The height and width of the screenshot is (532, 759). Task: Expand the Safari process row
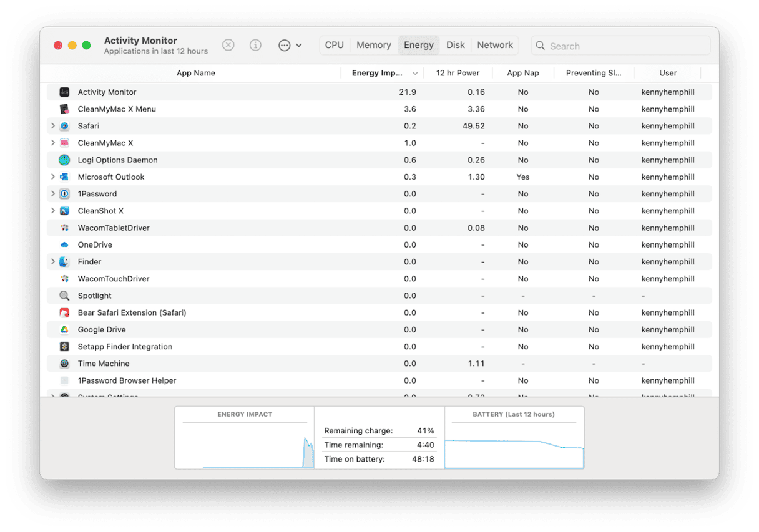pyautogui.click(x=53, y=126)
